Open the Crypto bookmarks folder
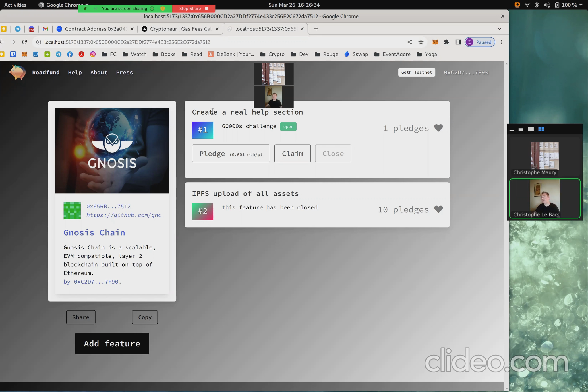Viewport: 588px width, 392px height. click(x=272, y=54)
